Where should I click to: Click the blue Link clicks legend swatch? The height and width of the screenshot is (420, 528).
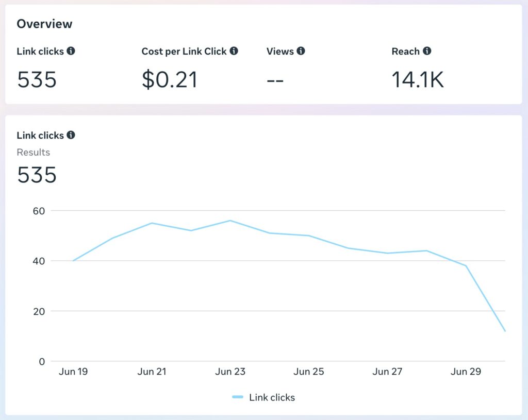pos(238,397)
